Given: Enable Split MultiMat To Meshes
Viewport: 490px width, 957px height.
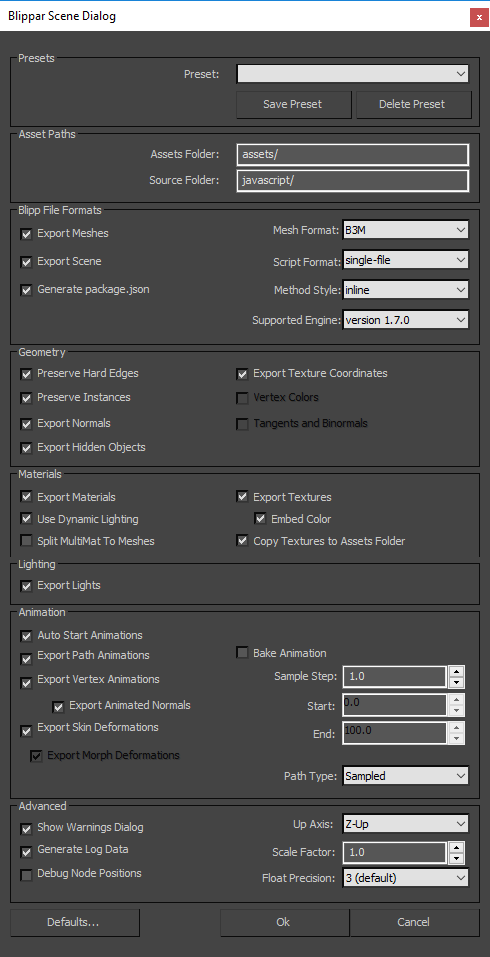Looking at the screenshot, I should (x=26, y=541).
